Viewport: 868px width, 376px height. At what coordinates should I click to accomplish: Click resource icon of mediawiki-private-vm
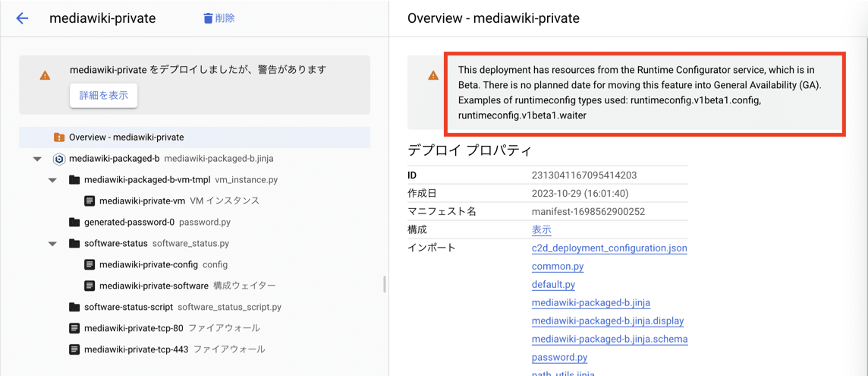tap(90, 201)
